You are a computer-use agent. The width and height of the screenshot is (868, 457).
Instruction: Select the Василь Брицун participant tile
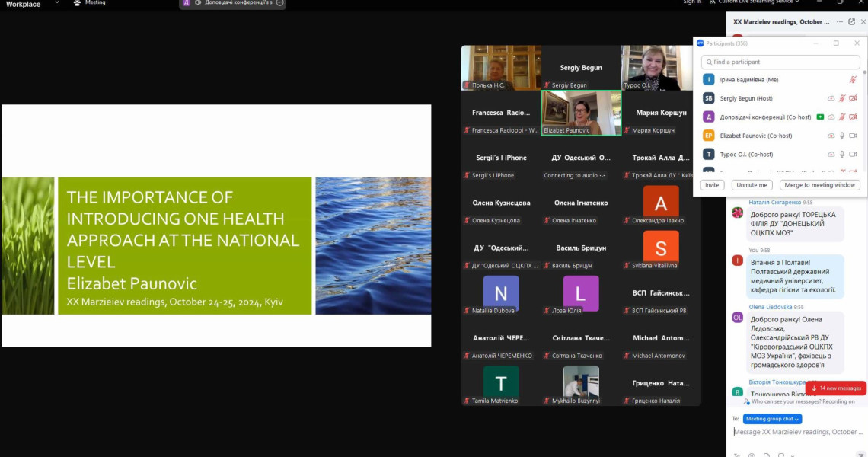(581, 248)
